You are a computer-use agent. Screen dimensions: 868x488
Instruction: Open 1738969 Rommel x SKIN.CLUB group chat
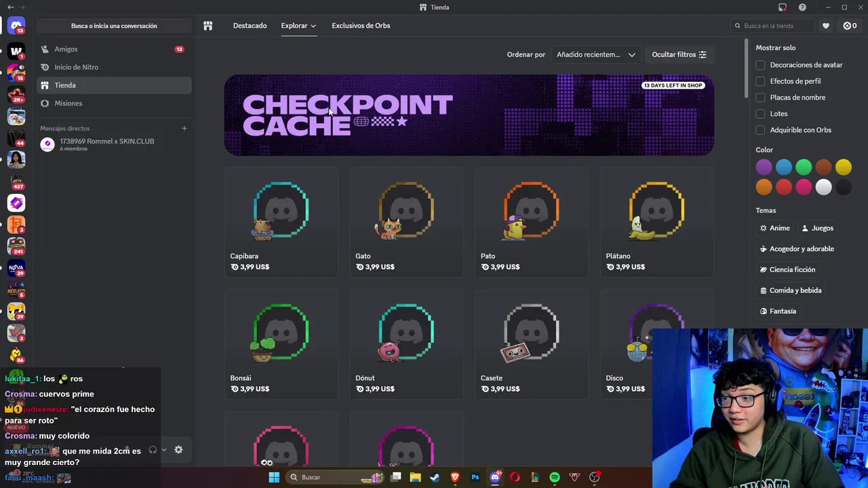coord(114,144)
